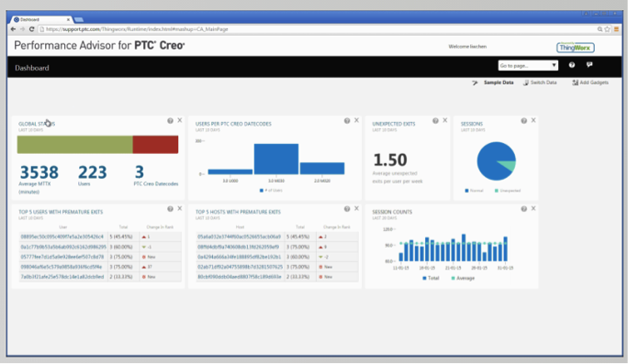
Task: Toggle the Total legend in Session Counts
Action: (431, 278)
